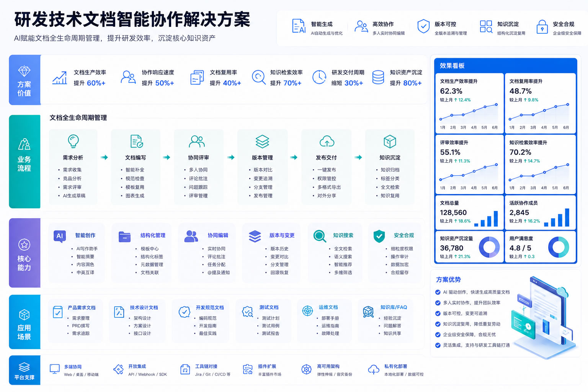588x392 pixels.
Task: Click the 高可用架构 wheel icon
Action: [306, 369]
